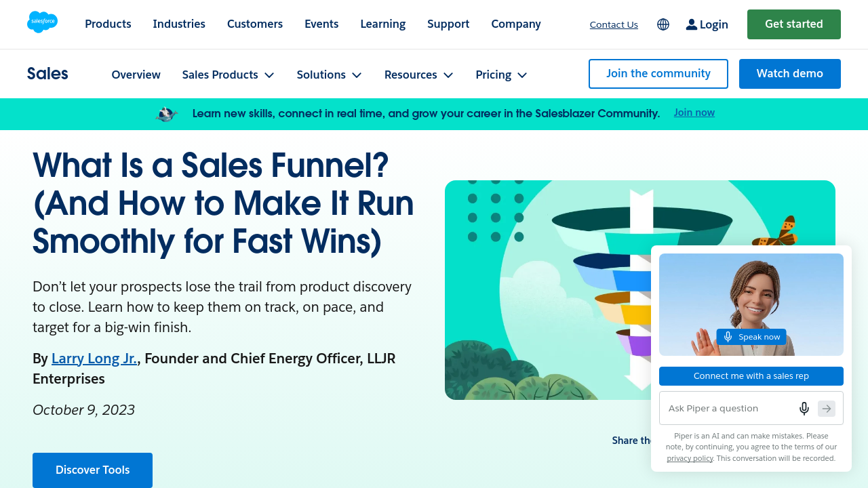Click Join the community button
The width and height of the screenshot is (868, 488).
point(658,74)
